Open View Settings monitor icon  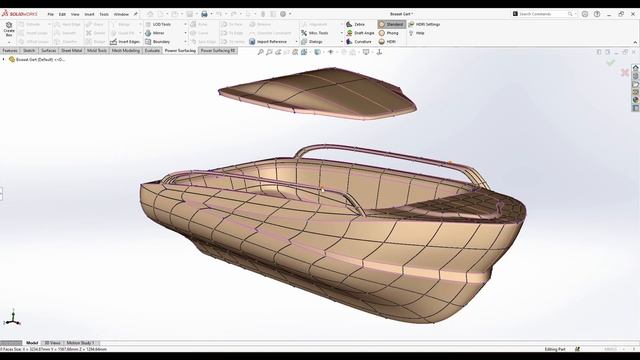pyautogui.click(x=366, y=52)
